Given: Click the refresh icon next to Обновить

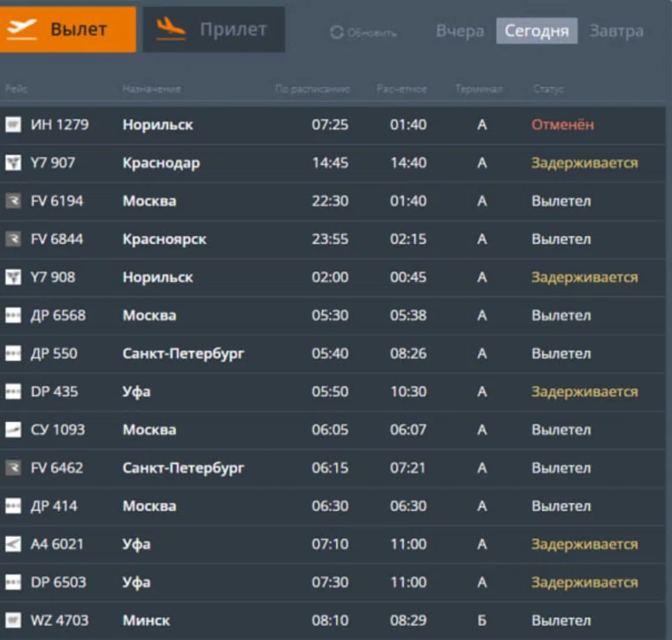Looking at the screenshot, I should tap(336, 33).
